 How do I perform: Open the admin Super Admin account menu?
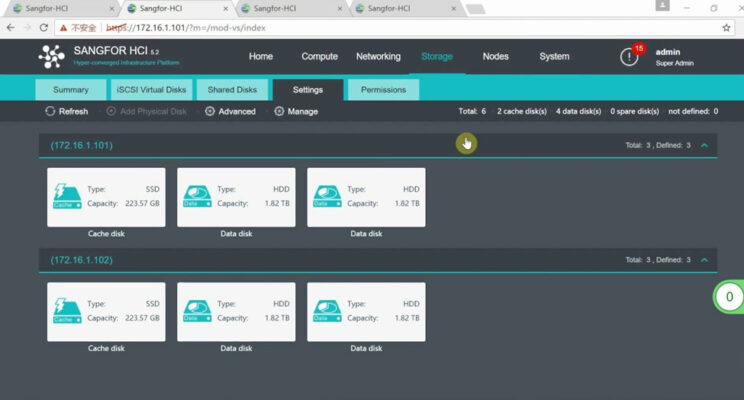click(674, 57)
